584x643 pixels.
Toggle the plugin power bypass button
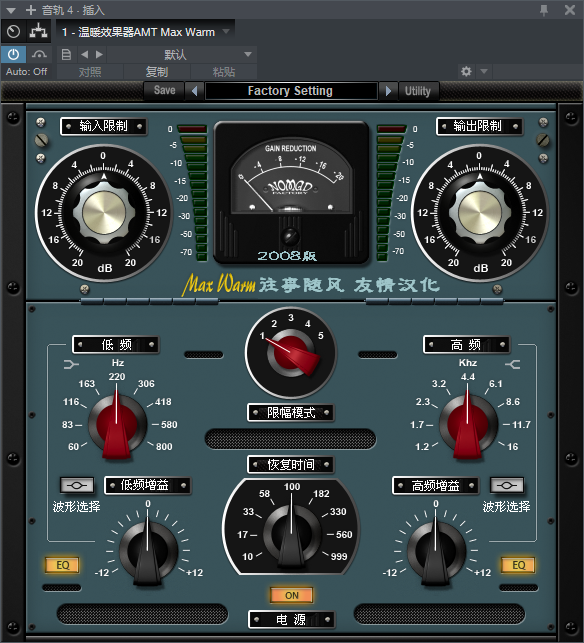tap(14, 54)
